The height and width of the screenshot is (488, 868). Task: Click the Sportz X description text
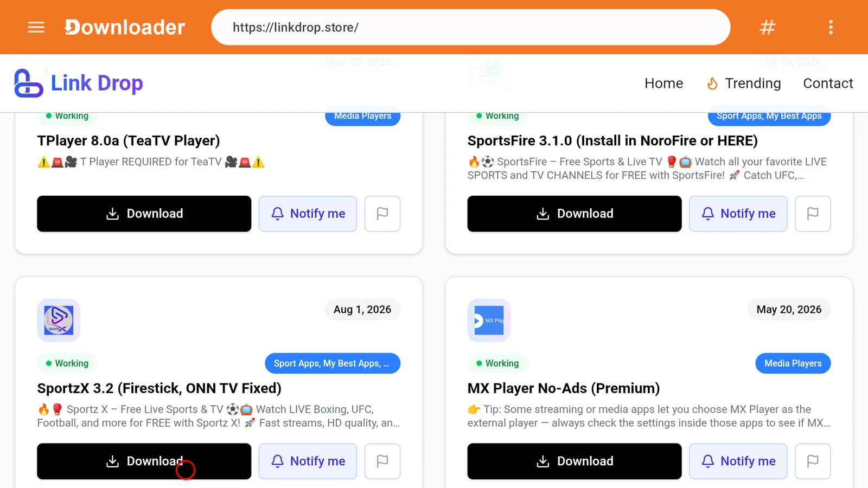click(x=219, y=416)
